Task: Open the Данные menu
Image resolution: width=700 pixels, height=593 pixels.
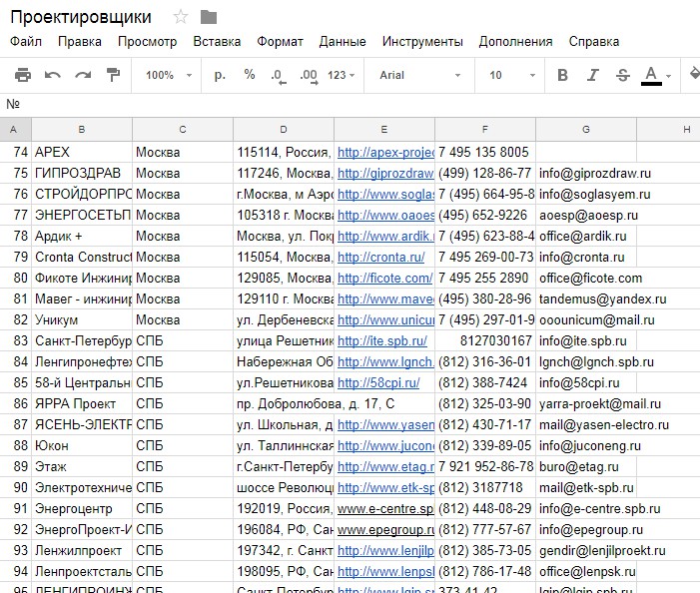Action: [343, 42]
